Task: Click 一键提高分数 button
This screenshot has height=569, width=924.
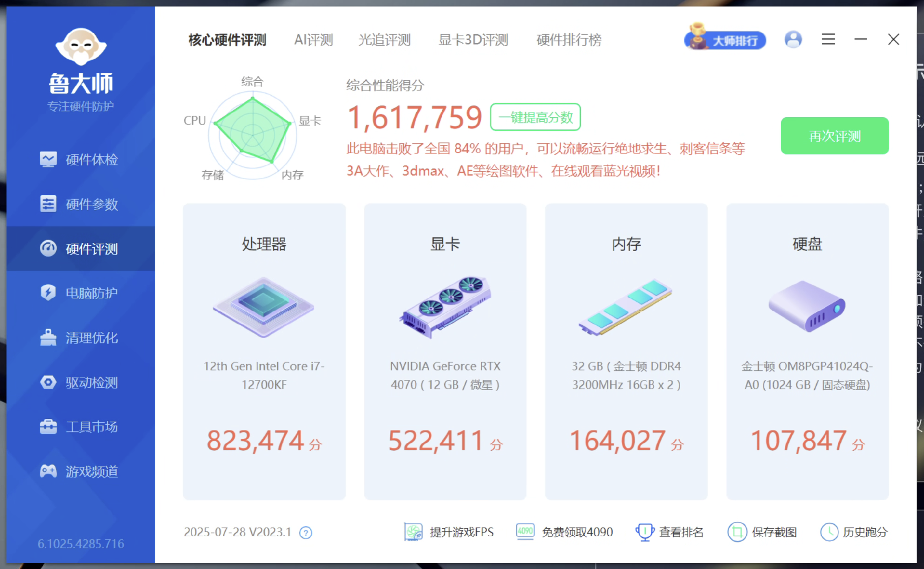Action: 536,117
